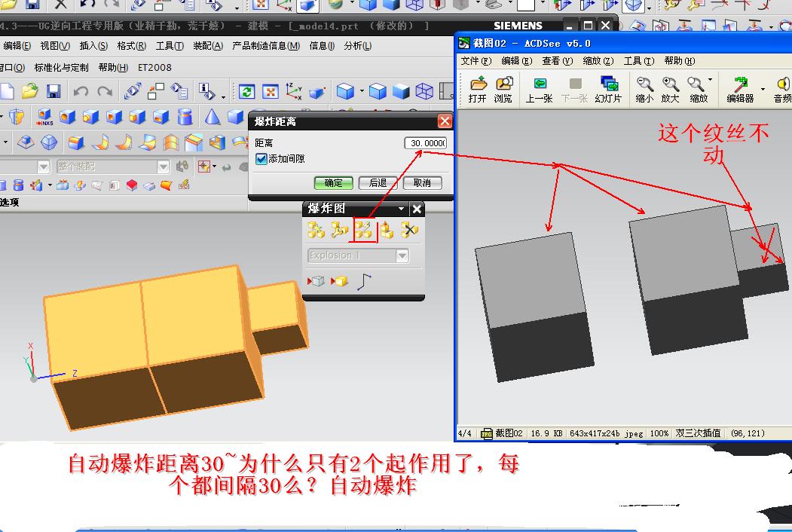Click 643x417x24b jpeg in ACDSee status bar
Viewport: 792px width, 532px height.
(x=606, y=433)
